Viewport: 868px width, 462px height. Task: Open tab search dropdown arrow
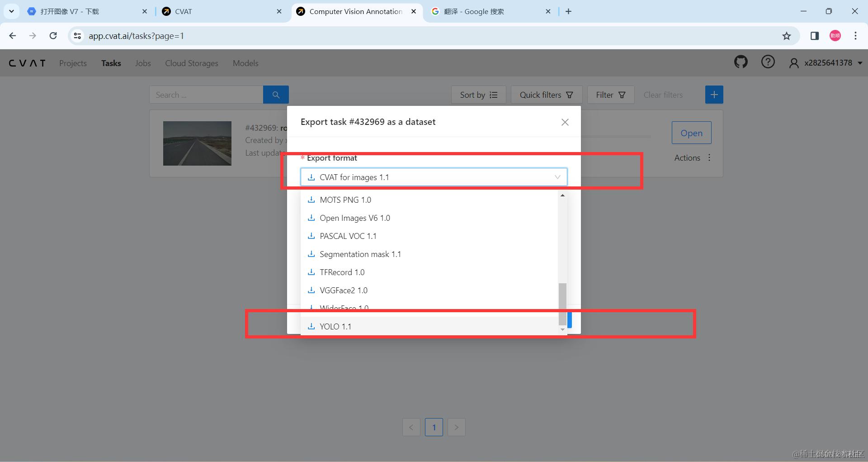tap(11, 11)
